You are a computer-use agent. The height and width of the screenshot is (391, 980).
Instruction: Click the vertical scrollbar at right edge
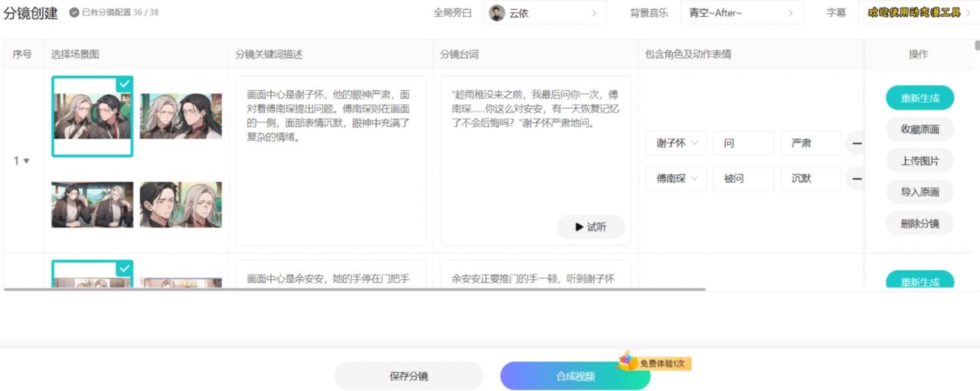977,45
